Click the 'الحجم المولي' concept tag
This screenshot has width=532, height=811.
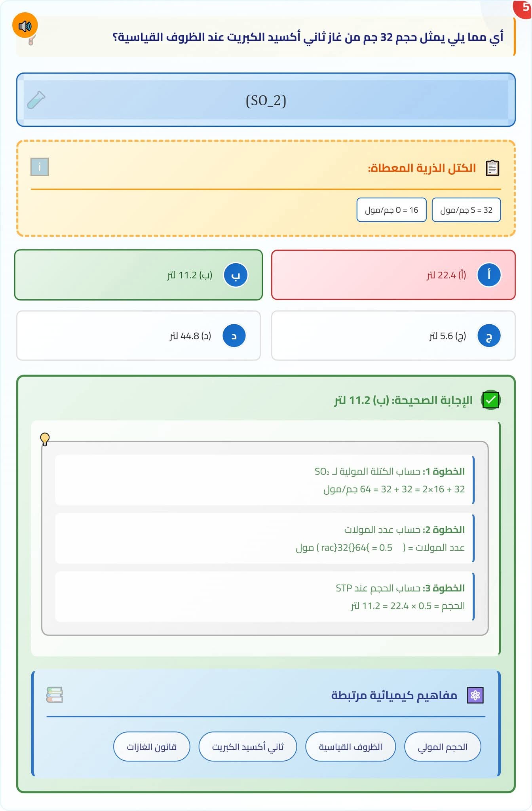(x=443, y=746)
